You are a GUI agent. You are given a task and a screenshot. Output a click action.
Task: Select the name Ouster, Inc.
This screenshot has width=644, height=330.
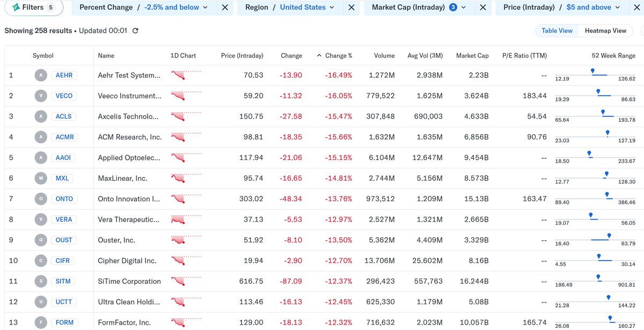click(116, 240)
